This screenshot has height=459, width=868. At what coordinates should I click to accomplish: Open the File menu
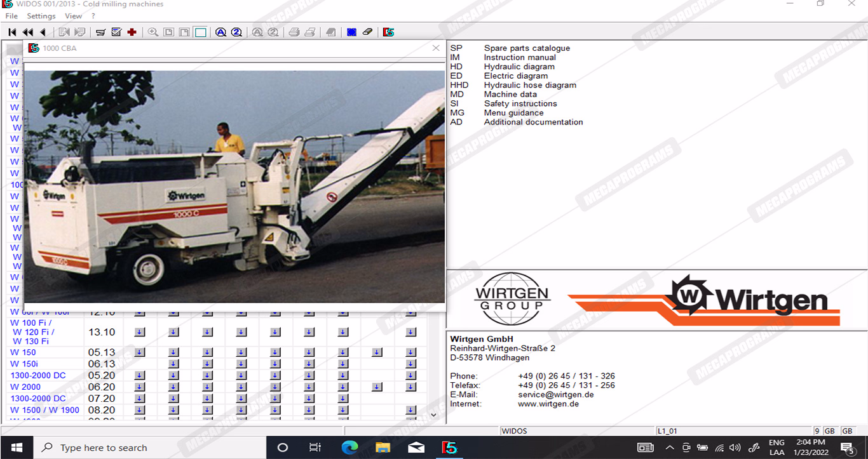11,16
